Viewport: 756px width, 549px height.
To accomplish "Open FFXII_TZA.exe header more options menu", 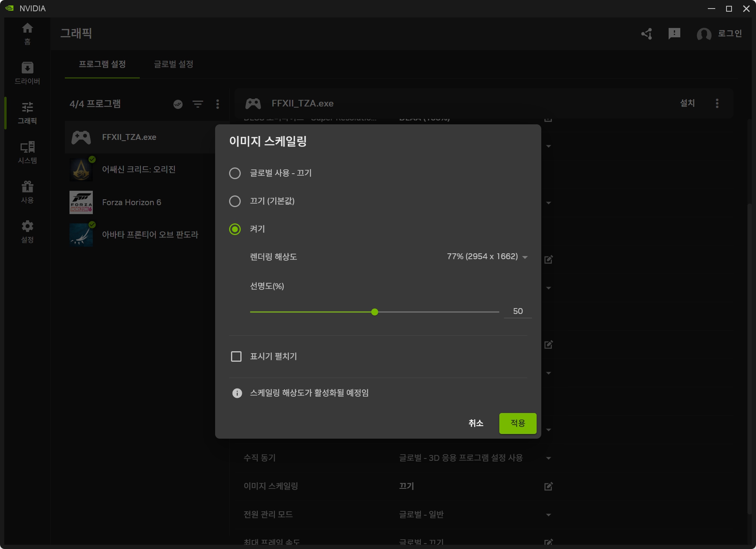I will [x=717, y=103].
